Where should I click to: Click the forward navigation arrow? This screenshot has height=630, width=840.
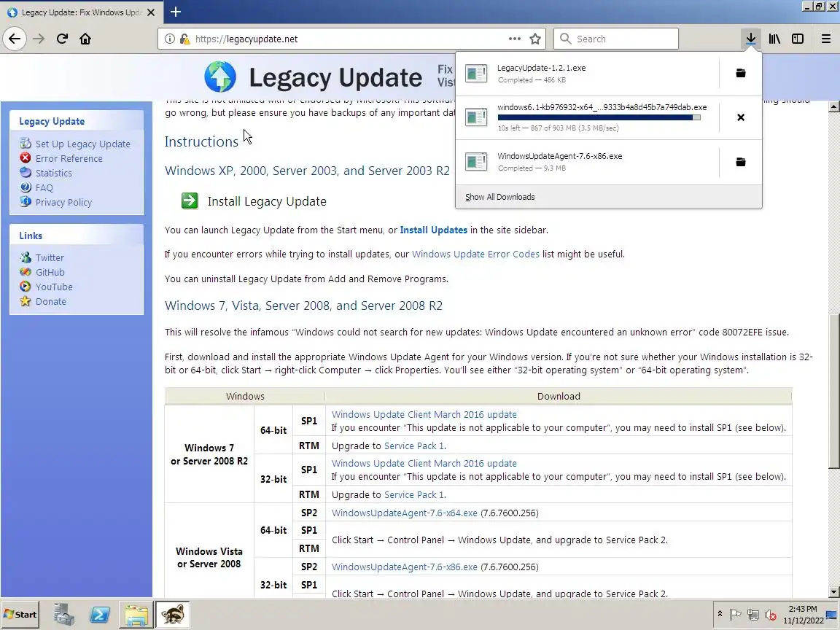[x=39, y=39]
